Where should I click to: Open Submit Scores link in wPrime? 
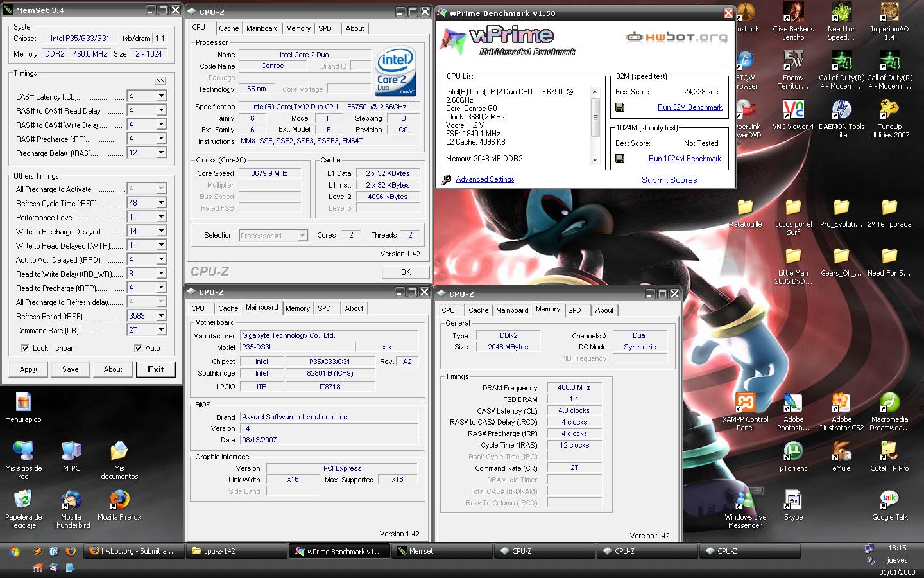[669, 180]
